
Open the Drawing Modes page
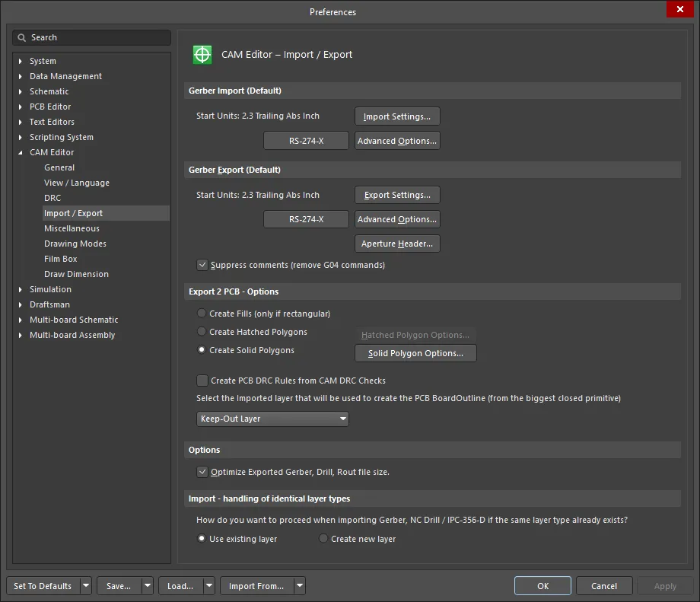(x=75, y=244)
